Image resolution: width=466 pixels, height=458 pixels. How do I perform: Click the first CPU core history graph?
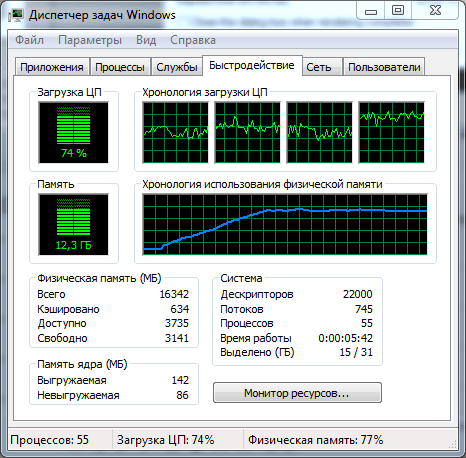(x=176, y=132)
